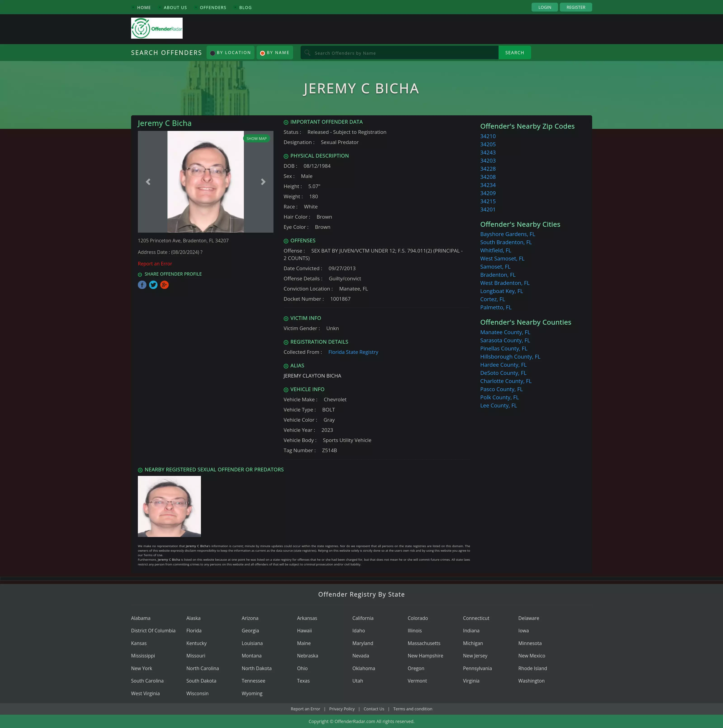Click search magnifier icon in name field
The width and height of the screenshot is (723, 728).
[x=307, y=53]
